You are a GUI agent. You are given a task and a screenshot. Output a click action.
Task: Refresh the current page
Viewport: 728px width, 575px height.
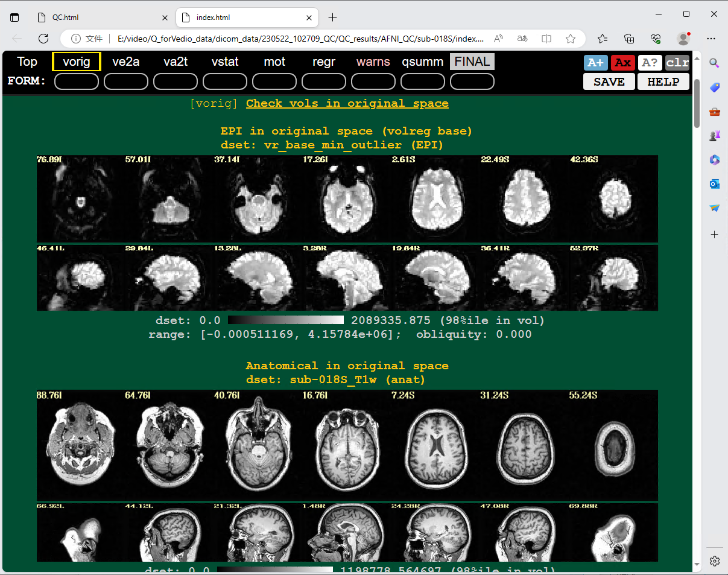click(x=43, y=39)
